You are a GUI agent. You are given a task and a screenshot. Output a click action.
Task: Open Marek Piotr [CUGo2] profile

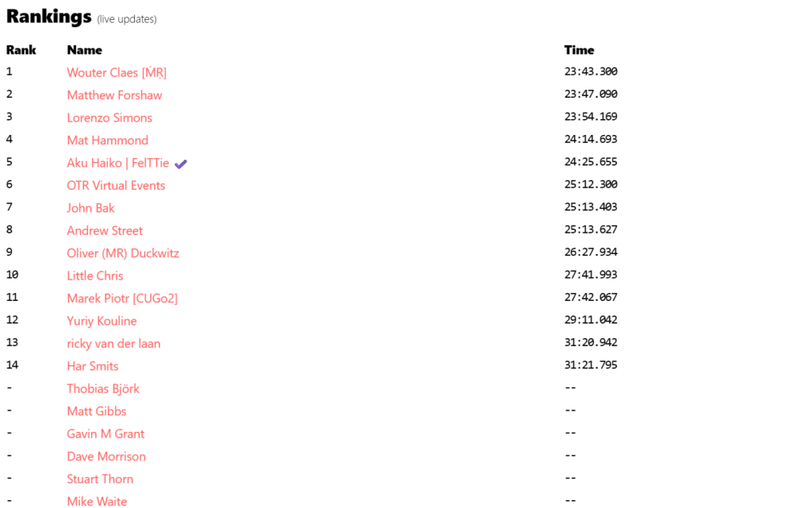tap(122, 298)
